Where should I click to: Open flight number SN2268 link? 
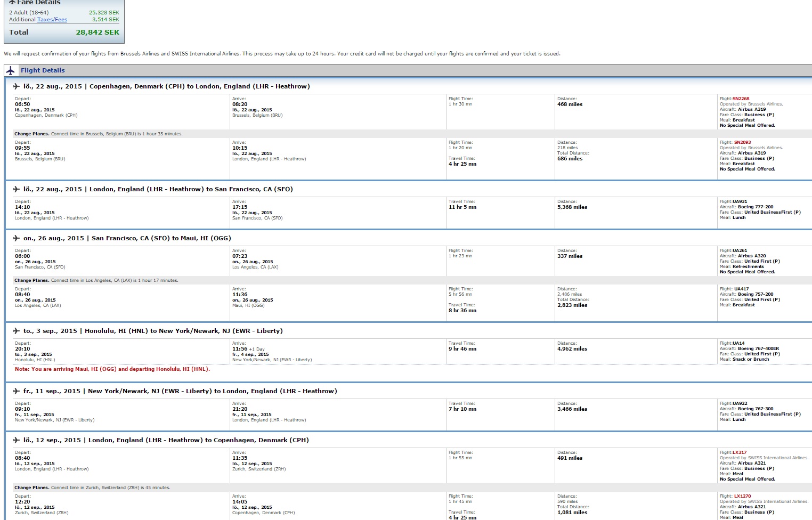(x=741, y=99)
